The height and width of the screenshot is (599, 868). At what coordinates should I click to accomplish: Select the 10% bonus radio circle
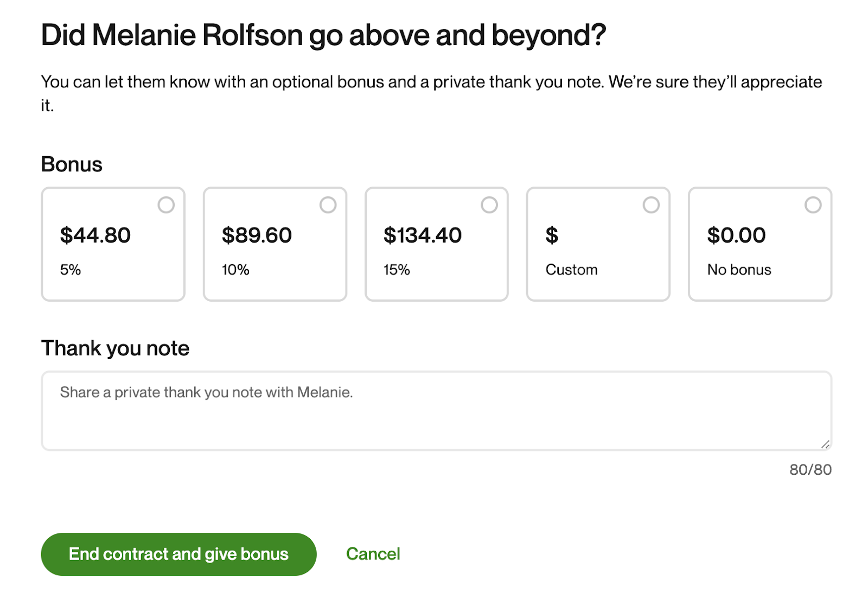(328, 205)
